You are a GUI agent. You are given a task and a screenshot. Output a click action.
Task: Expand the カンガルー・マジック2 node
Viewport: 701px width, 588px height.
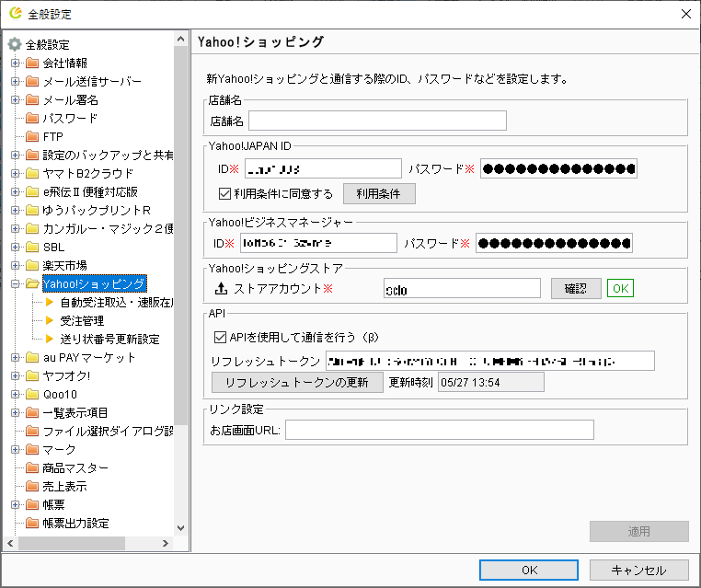pyautogui.click(x=15, y=228)
